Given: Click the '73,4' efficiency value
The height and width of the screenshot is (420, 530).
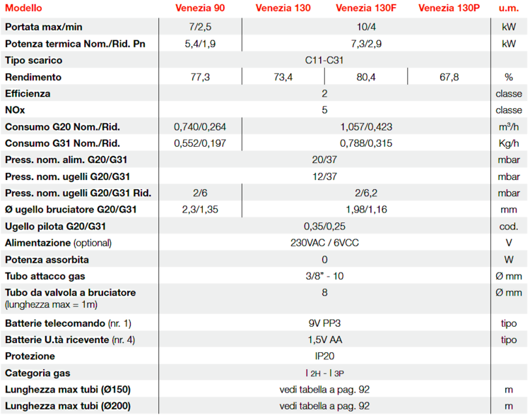Looking at the screenshot, I should pos(283,78).
